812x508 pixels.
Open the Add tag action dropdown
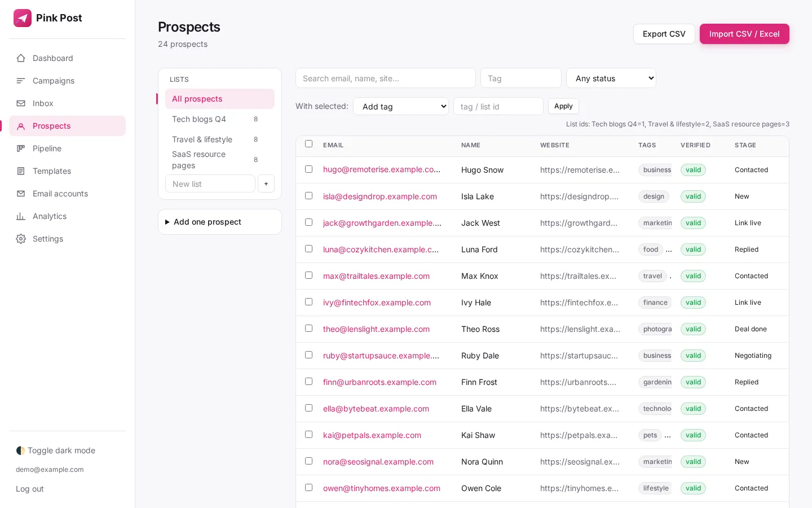pyautogui.click(x=401, y=106)
